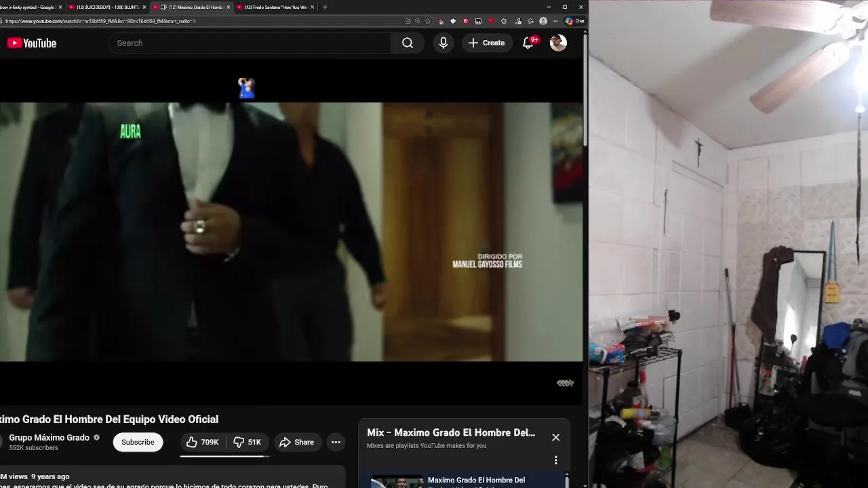
Task: Mute tab using speaker icon on Maximo Grado tab
Action: 163,7
